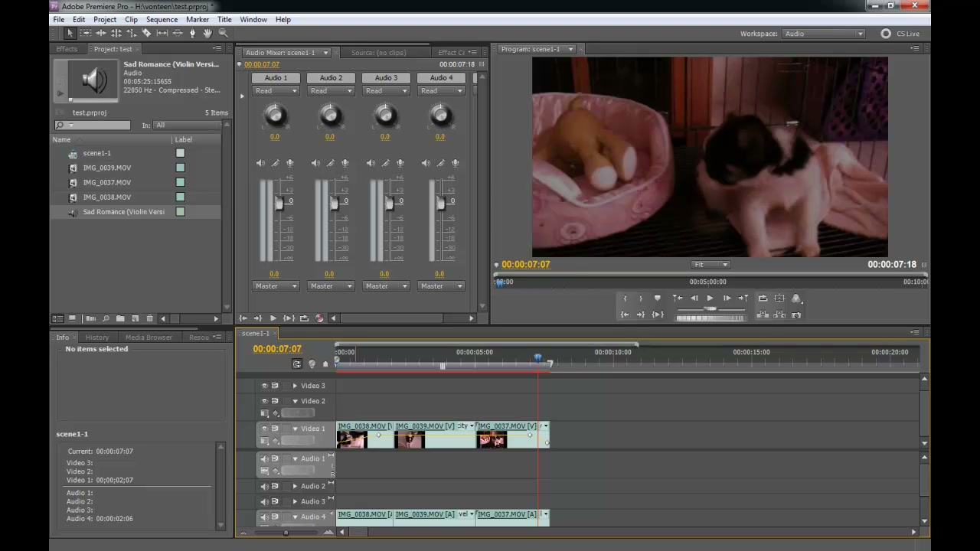Step back one frame in Program monitor
980x551 pixels.
pos(694,298)
